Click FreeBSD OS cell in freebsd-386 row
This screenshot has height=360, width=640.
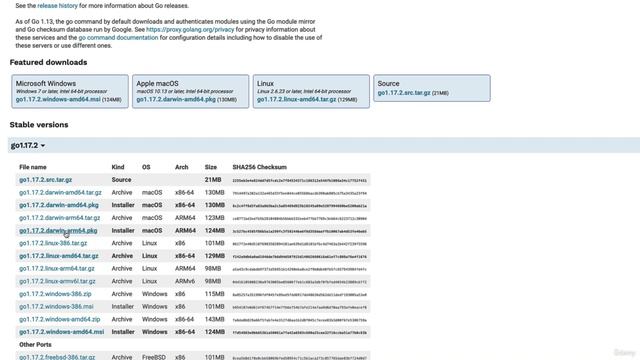pos(154,357)
